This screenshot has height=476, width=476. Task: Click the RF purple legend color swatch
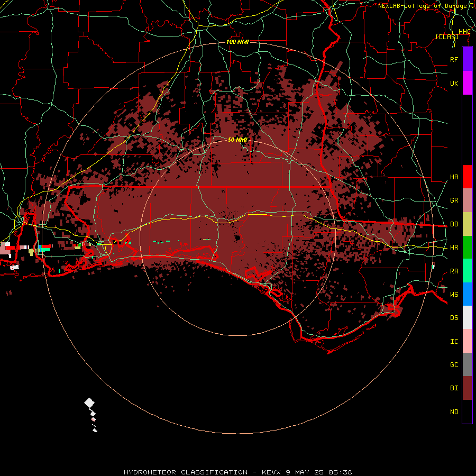(x=467, y=59)
